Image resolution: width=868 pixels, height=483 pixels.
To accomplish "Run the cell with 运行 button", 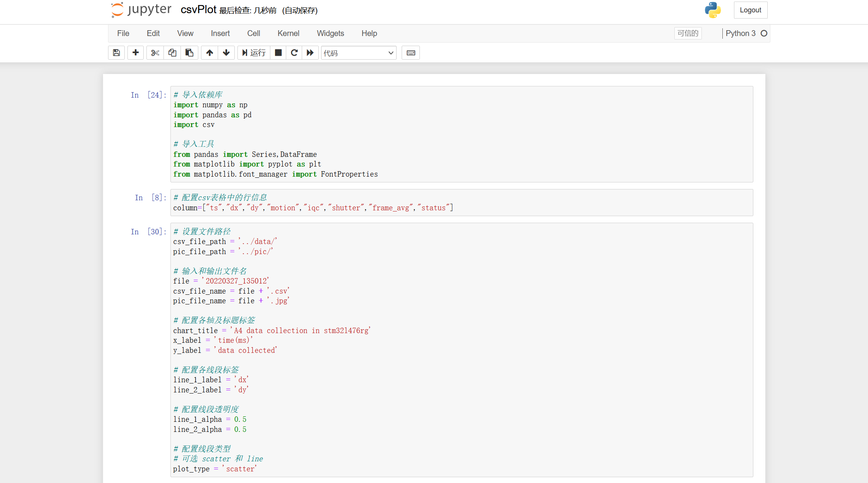I will [x=254, y=53].
